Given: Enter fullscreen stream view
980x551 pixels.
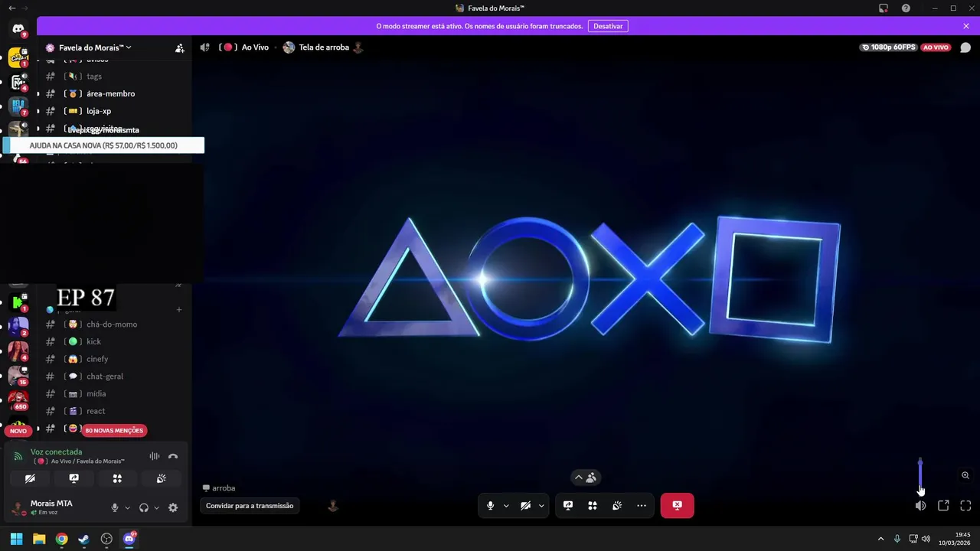Looking at the screenshot, I should click(965, 506).
